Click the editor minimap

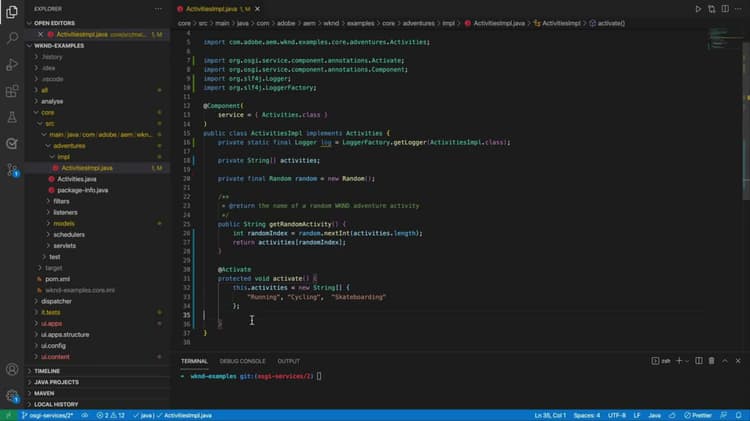(723, 40)
